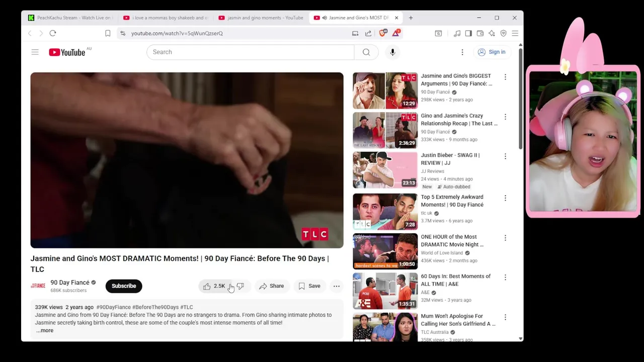Mute the tab via its speaker icon

point(325,18)
